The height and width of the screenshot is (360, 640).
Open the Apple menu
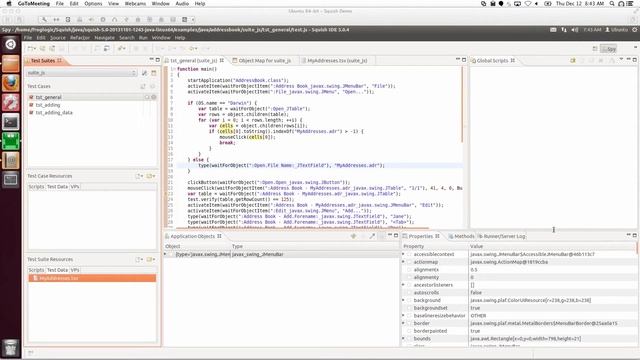8,4
